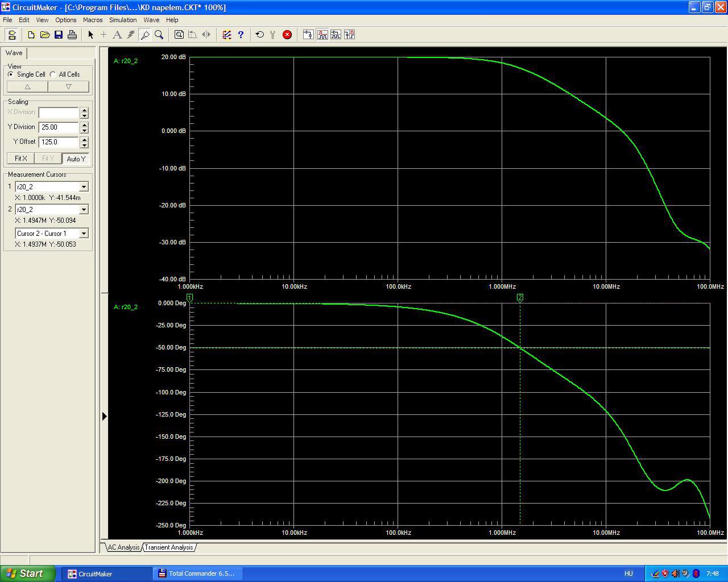Click into the Y Offset input field
The image size is (728, 582).
59,142
